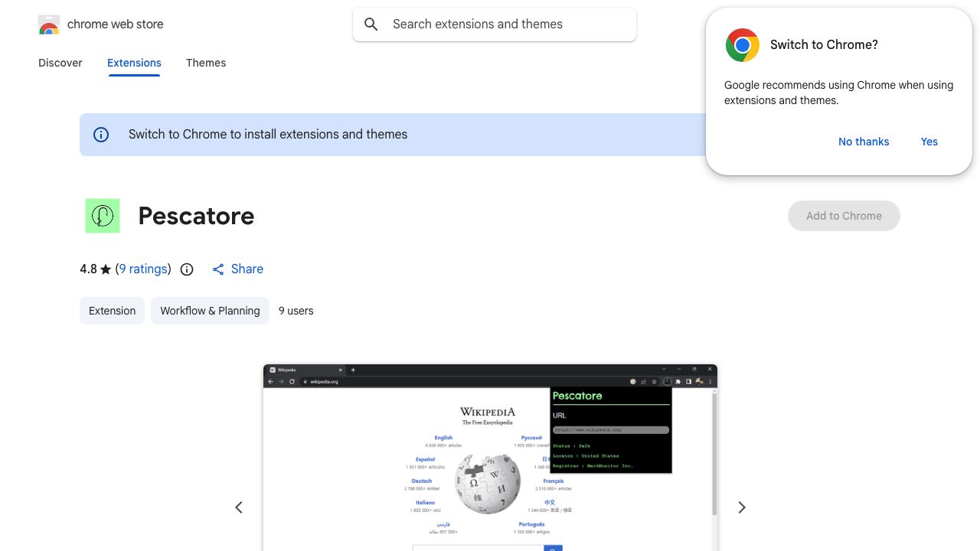Click the '9 users' text
The image size is (980, 551).
pos(296,311)
